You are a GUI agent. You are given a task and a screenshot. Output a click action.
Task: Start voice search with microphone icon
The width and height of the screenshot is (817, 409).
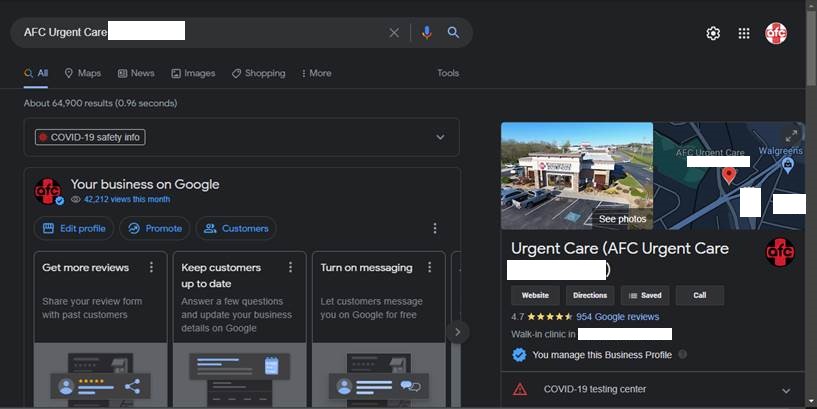click(427, 33)
